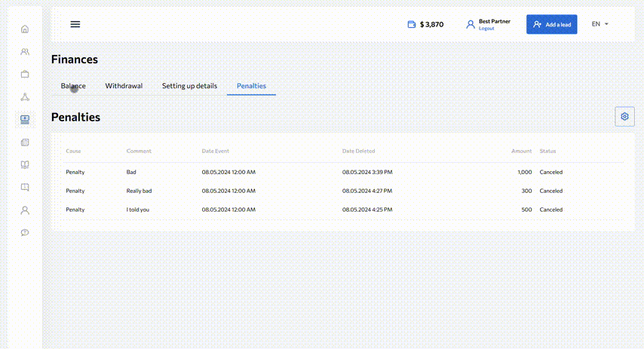Click the Amount column header
644x349 pixels.
point(522,151)
